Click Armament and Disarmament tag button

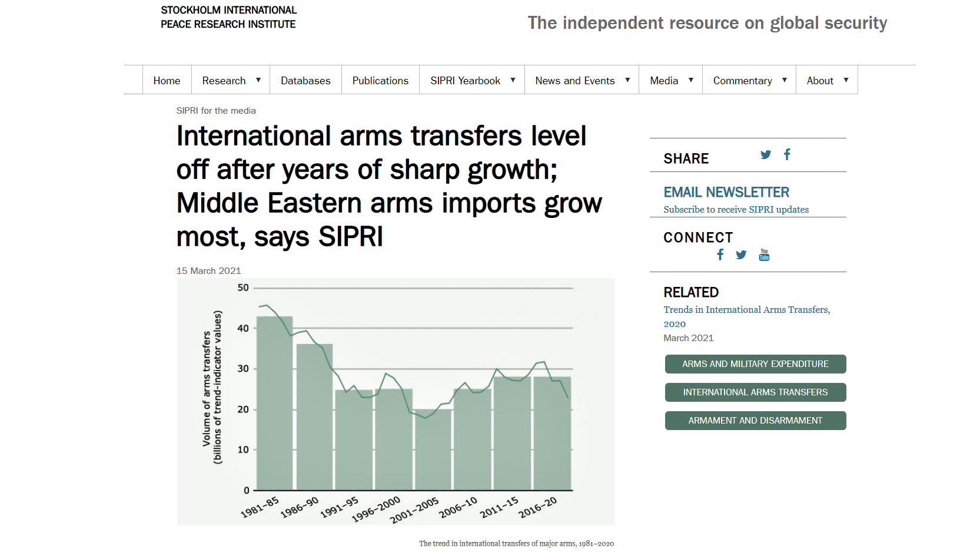(755, 421)
